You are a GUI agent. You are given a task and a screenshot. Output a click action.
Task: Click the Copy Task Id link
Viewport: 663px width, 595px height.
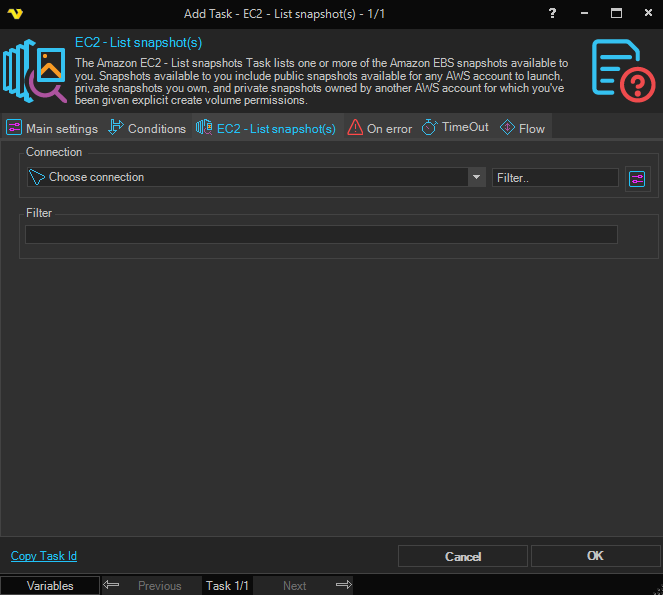44,556
